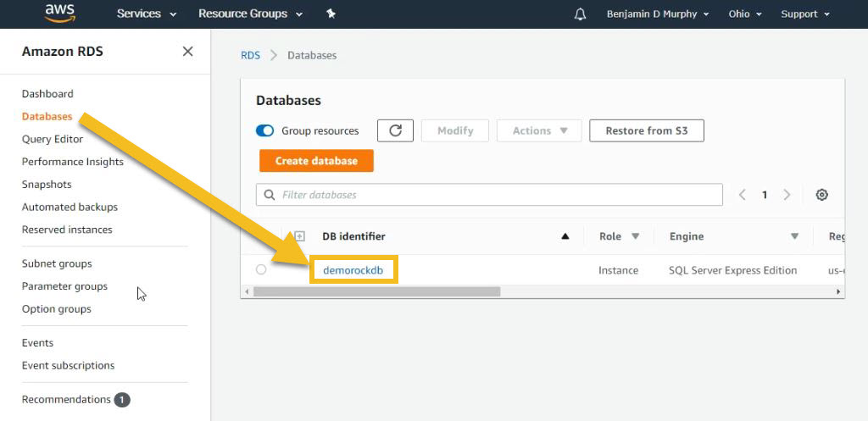Open the Ohio region selector
Viewport: 868px width, 421px height.
[744, 14]
